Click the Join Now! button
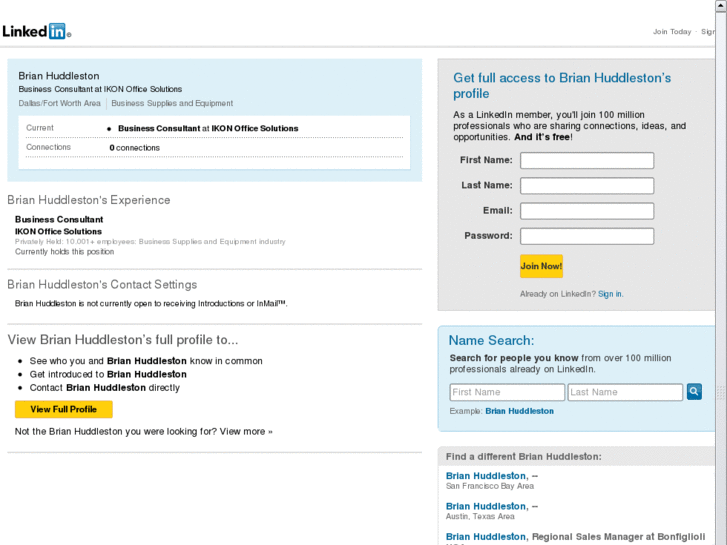 tap(541, 266)
